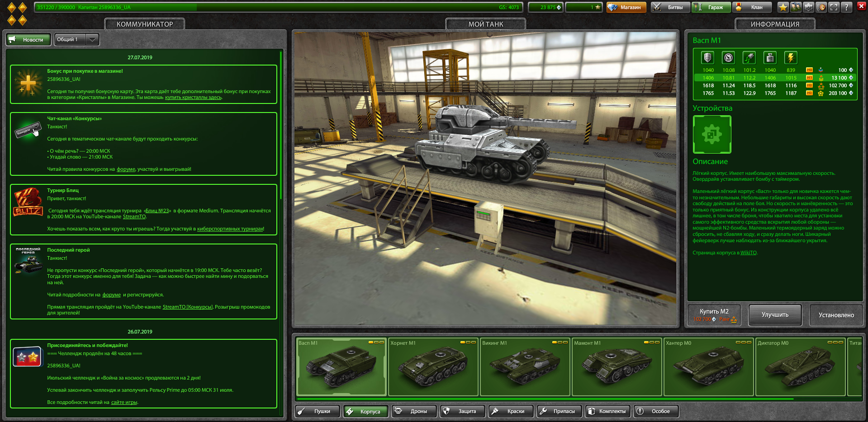Open the WikiTO hull page link
This screenshot has width=868, height=422.
(748, 253)
